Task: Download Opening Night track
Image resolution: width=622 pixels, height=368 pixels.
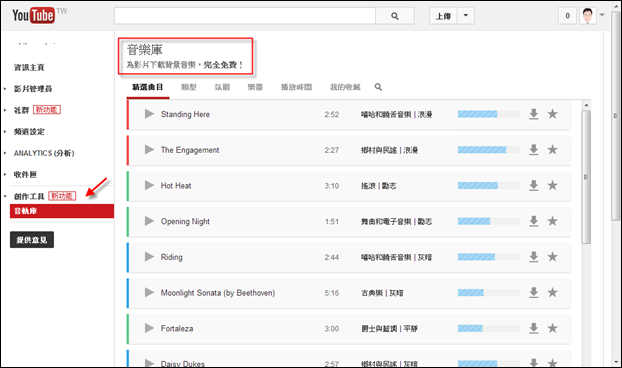Action: pos(534,221)
